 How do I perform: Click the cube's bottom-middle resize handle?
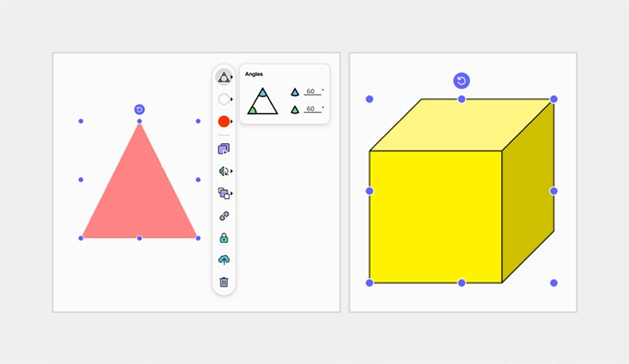pyautogui.click(x=462, y=283)
